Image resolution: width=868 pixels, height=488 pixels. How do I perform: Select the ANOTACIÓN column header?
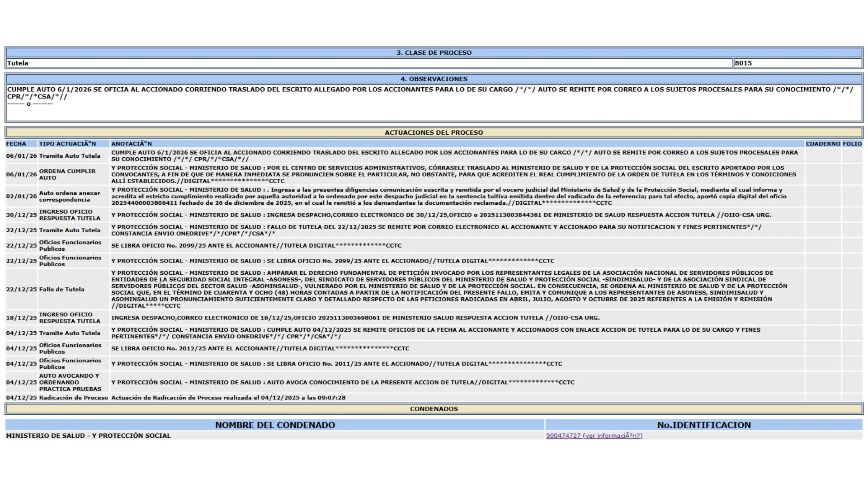[132, 144]
